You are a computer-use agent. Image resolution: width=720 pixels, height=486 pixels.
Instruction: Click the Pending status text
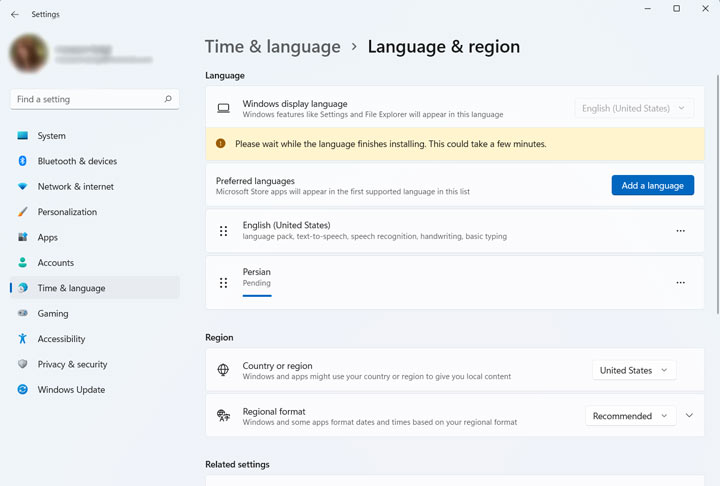click(257, 283)
